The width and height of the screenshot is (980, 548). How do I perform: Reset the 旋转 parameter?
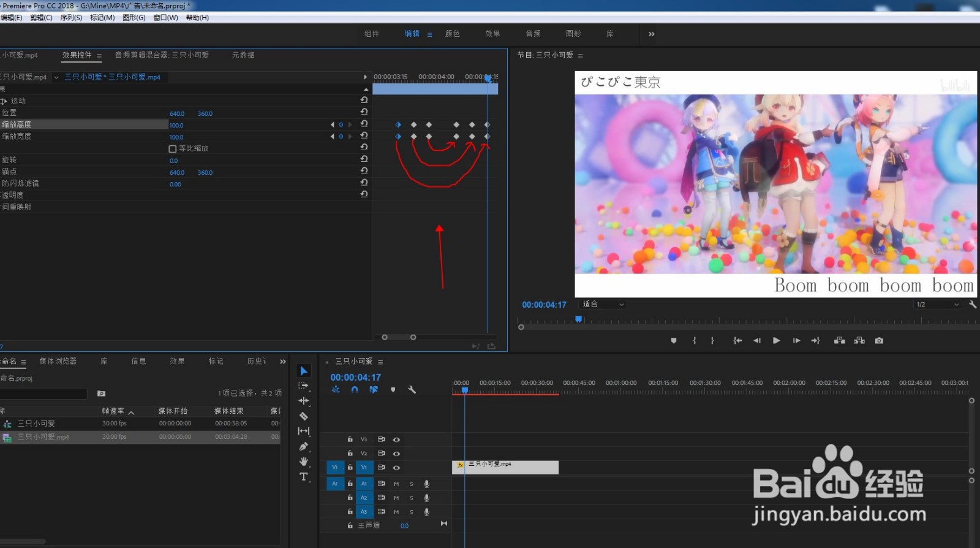pos(364,159)
